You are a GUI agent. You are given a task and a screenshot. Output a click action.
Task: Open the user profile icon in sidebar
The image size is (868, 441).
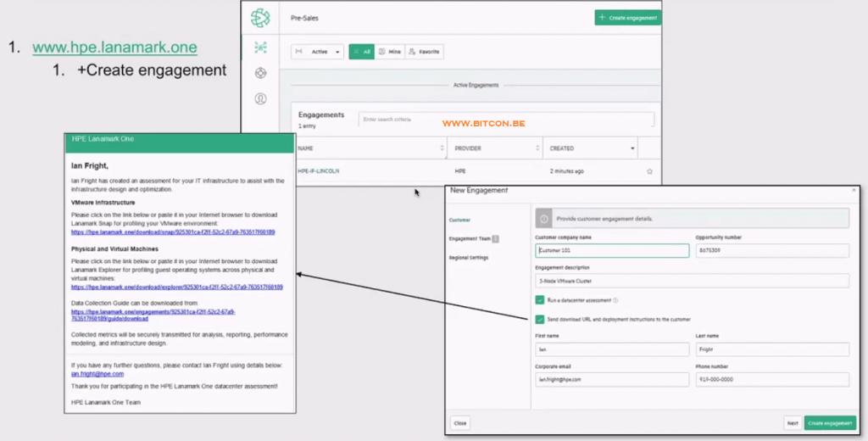[260, 99]
